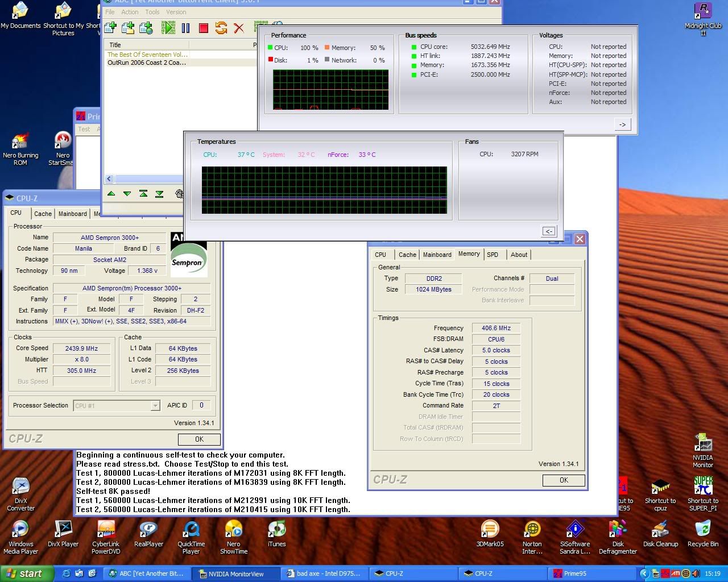Resume torrent with green play icon
This screenshot has width=728, height=582.
168,27
